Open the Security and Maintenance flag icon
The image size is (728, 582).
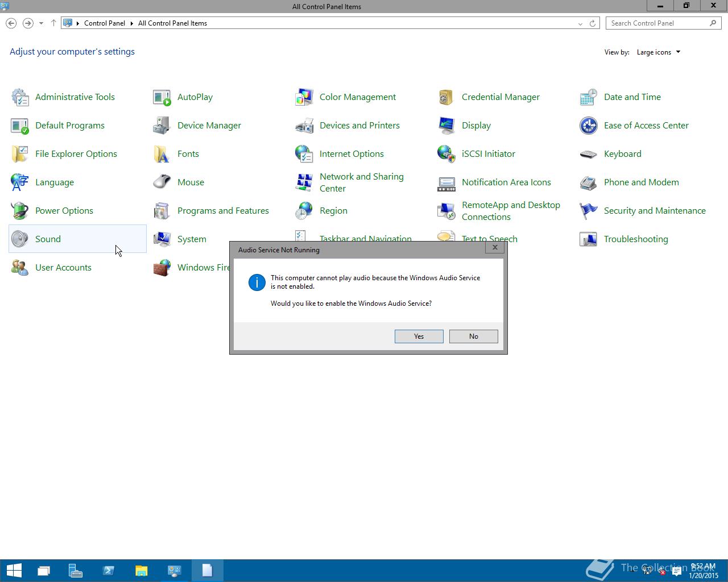tap(589, 211)
